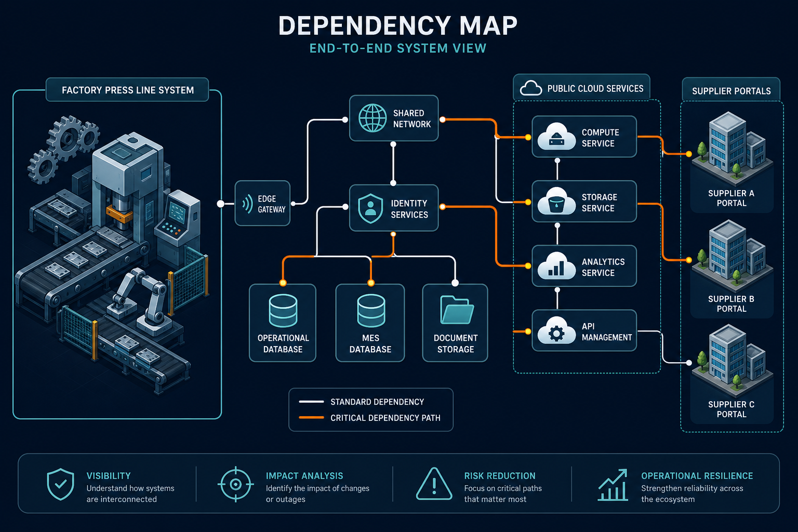Click the Dependency Map title
The image size is (798, 532).
(398, 26)
